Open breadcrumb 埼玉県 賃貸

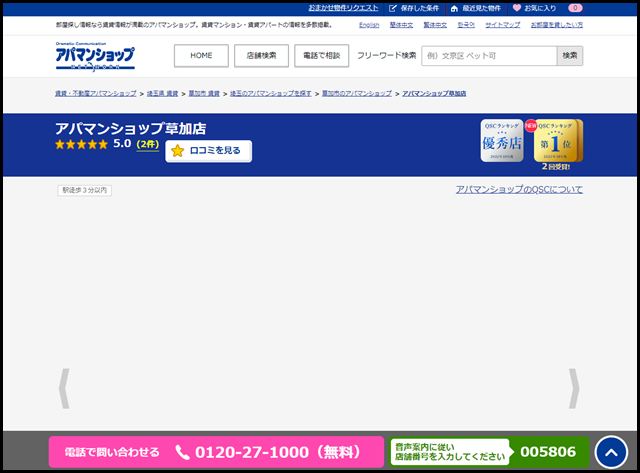(x=162, y=93)
